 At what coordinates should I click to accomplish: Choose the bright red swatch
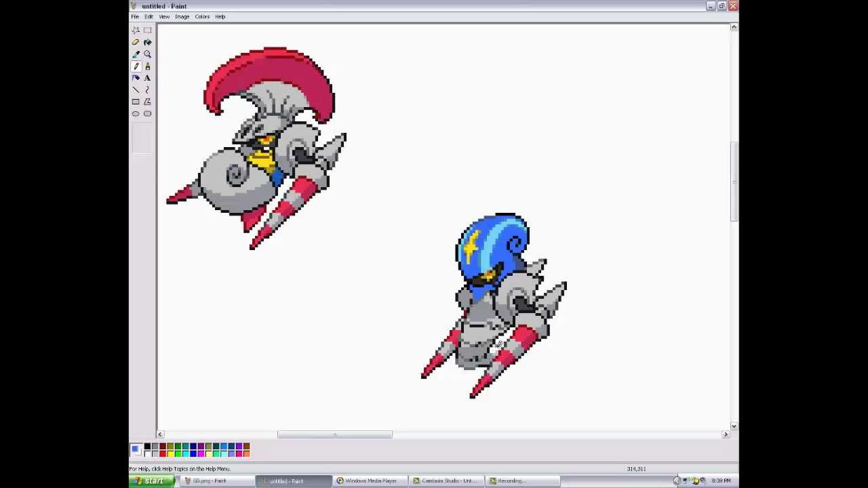(x=163, y=454)
